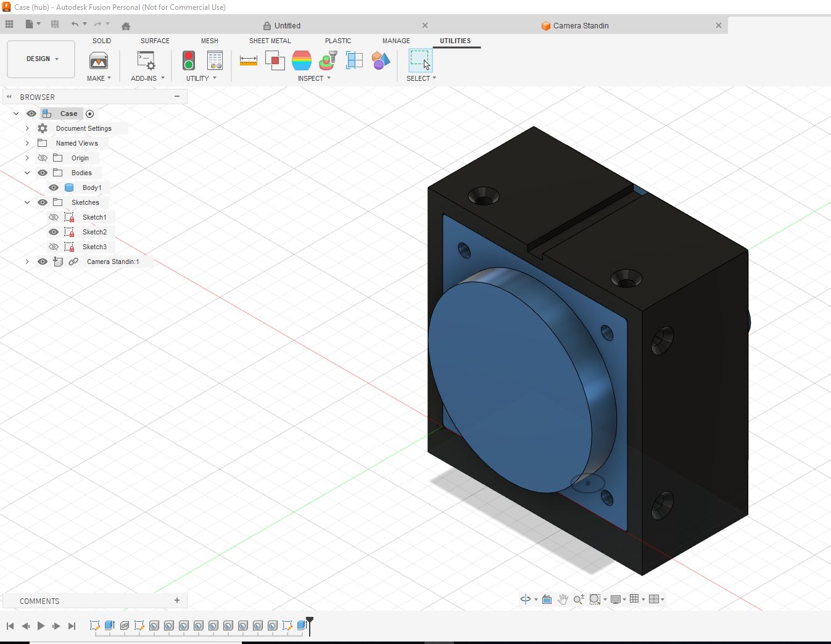Open the UTILITY dropdown menu
The image size is (831, 644).
(201, 78)
